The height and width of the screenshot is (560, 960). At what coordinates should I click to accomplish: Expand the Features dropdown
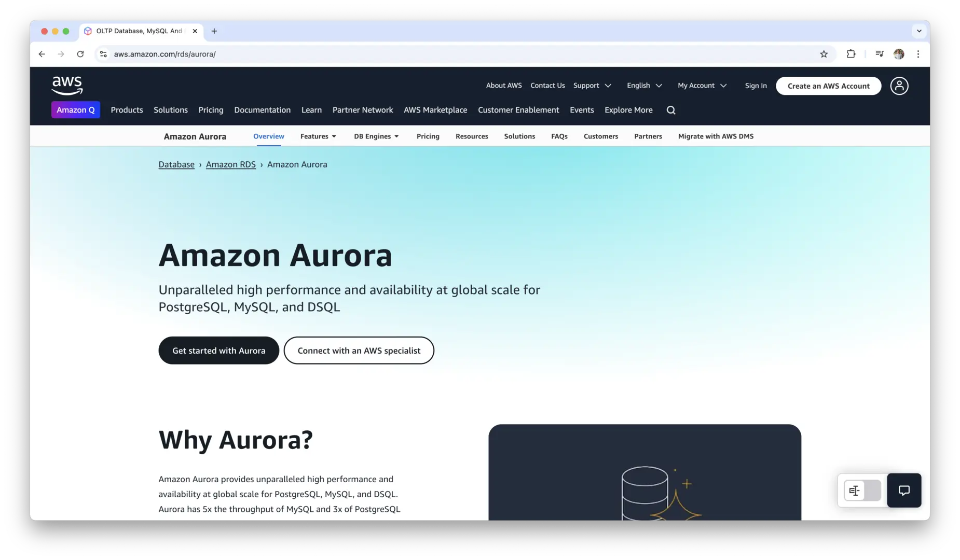(318, 136)
